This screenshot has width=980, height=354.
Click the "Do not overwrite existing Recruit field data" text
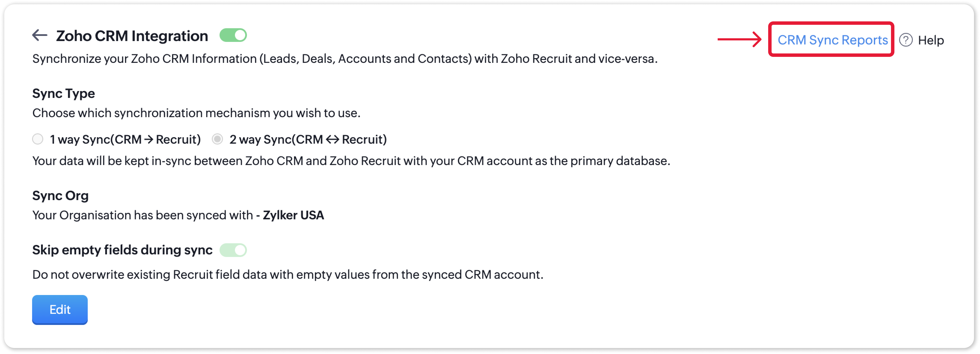tap(288, 274)
